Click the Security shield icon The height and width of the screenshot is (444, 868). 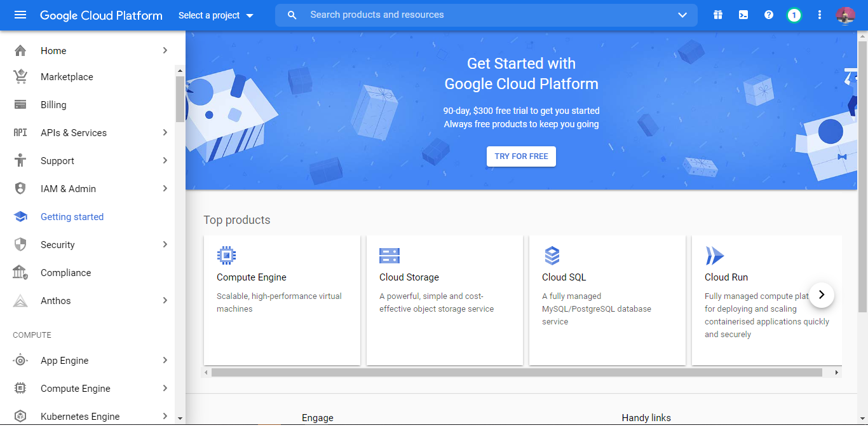tap(20, 245)
